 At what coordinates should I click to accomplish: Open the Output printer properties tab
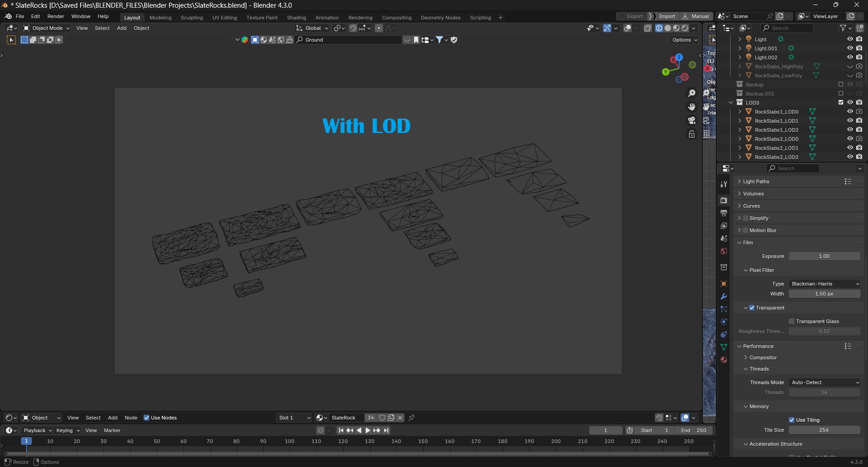coord(724,213)
